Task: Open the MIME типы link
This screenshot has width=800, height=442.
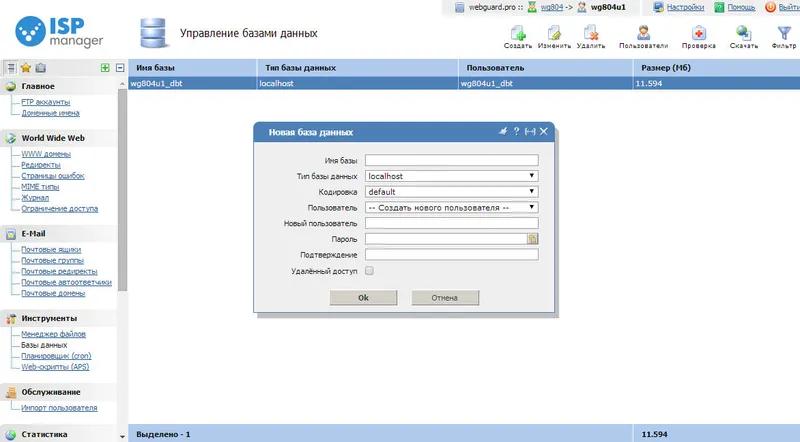Action: pyautogui.click(x=40, y=187)
